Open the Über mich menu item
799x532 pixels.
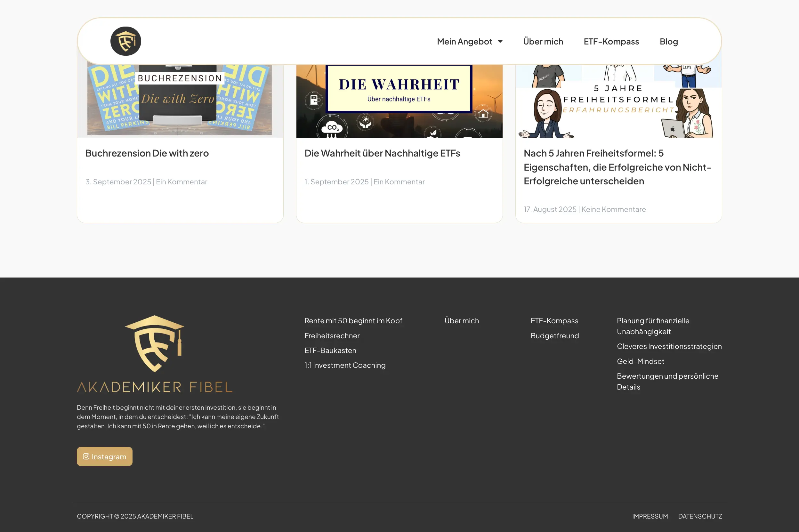[543, 41]
